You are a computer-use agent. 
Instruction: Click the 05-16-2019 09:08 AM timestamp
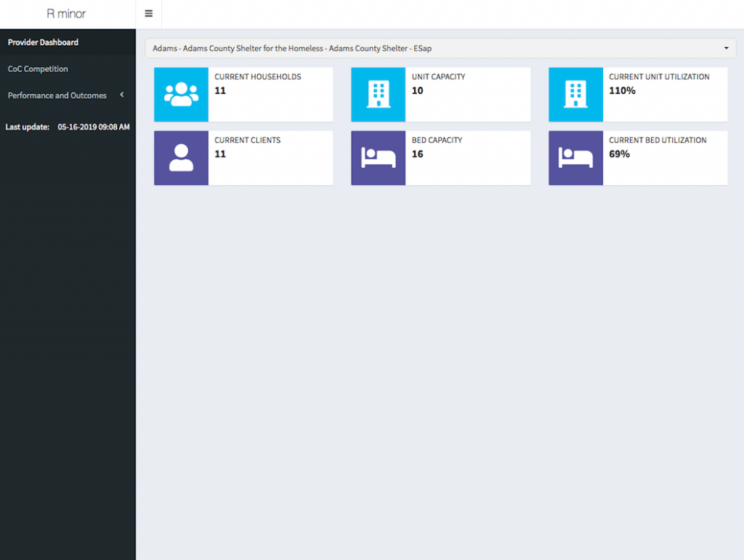94,127
